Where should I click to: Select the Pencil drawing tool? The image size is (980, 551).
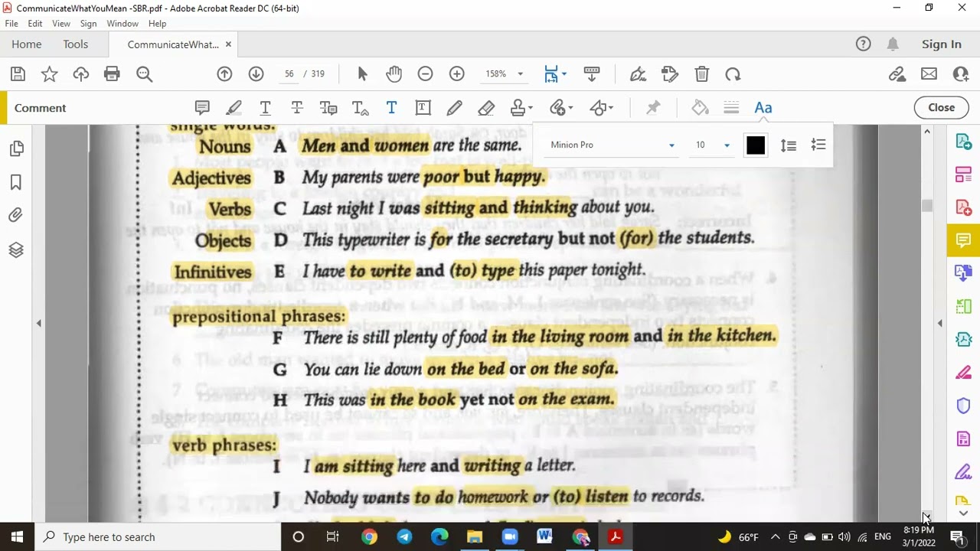coord(455,108)
